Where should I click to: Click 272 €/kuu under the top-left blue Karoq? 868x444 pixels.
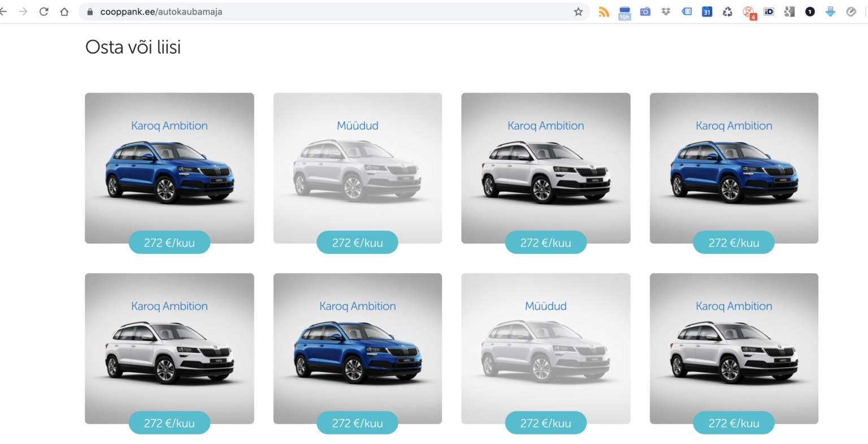169,243
